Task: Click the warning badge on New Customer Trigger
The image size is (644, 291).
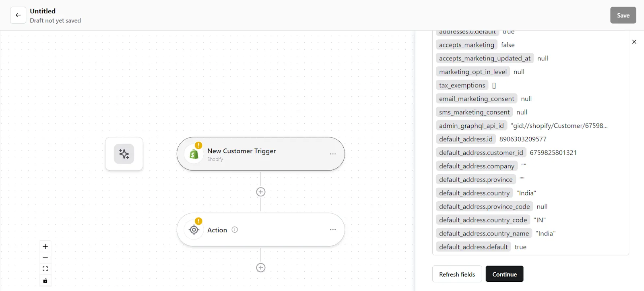Action: click(x=198, y=145)
